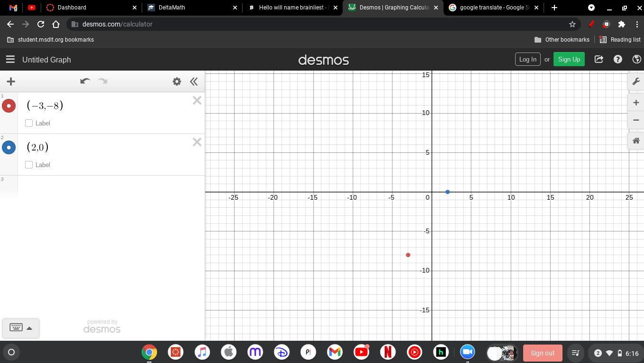Undo the last expression change

[x=85, y=81]
